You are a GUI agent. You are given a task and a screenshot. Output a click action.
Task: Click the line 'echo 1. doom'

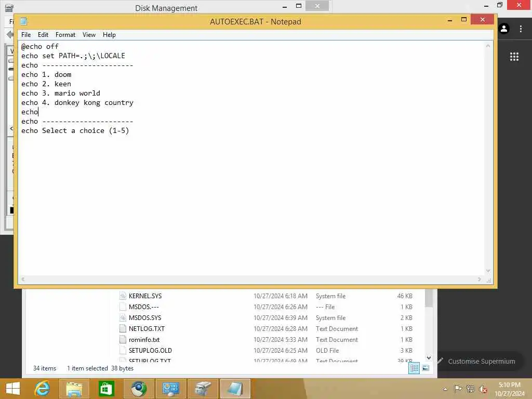click(46, 74)
